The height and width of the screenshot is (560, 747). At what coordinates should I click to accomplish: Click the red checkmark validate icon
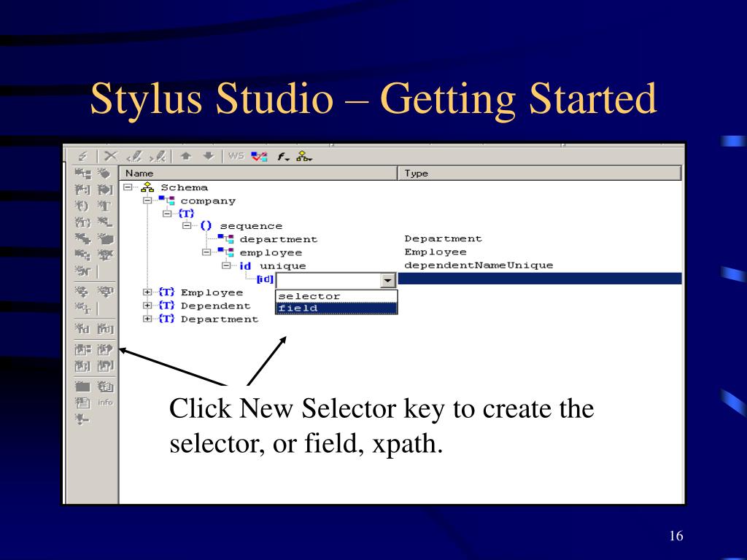point(260,156)
